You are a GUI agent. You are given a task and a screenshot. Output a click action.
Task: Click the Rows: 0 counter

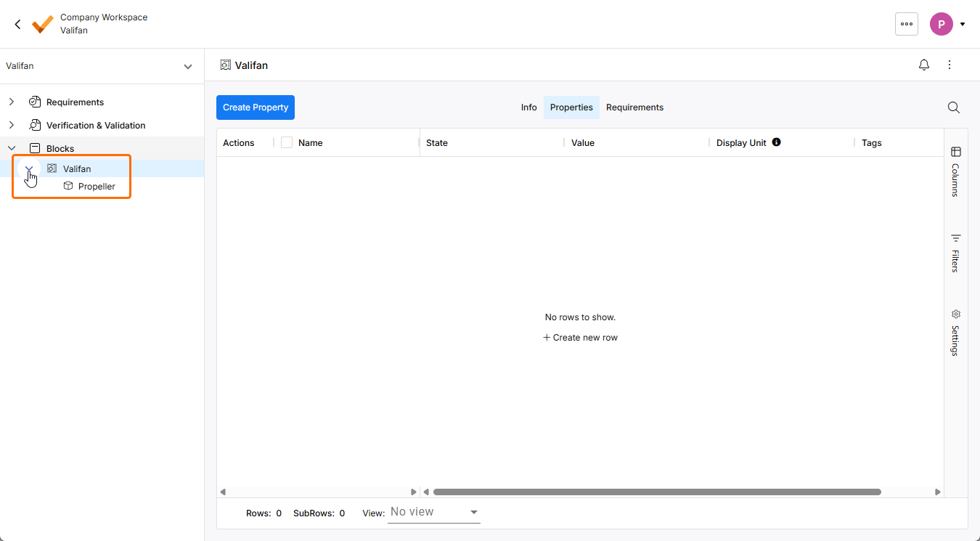(264, 513)
